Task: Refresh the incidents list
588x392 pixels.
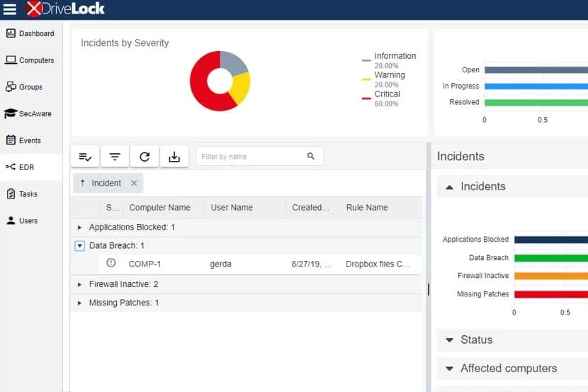Action: click(145, 157)
